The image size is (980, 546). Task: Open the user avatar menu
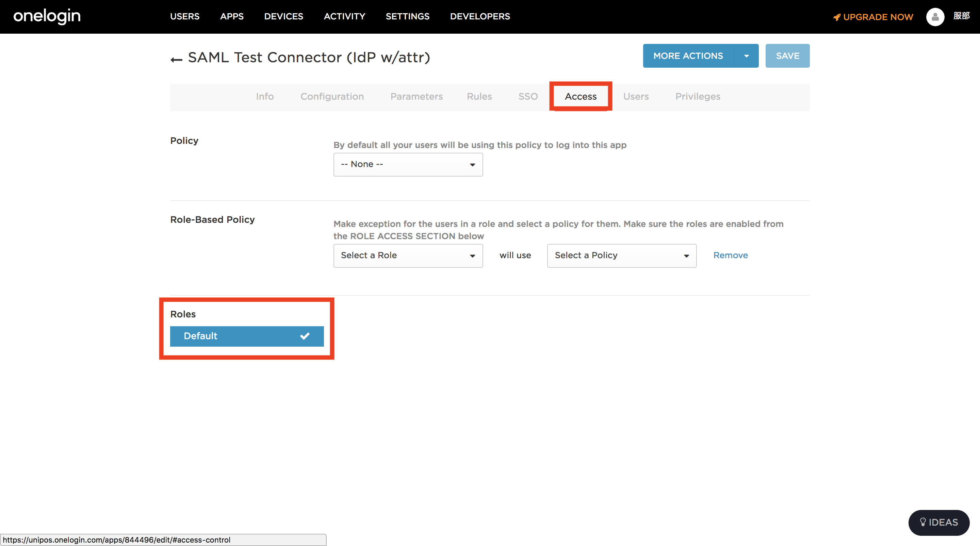pos(935,17)
